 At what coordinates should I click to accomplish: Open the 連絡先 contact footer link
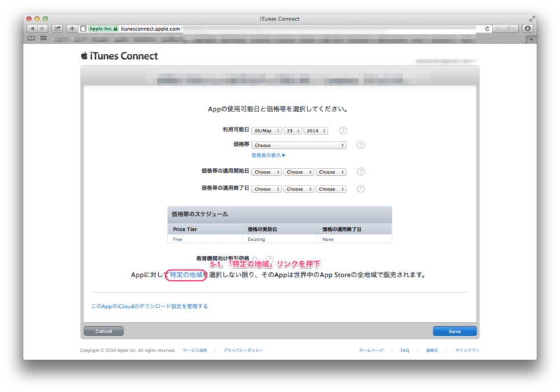(432, 351)
